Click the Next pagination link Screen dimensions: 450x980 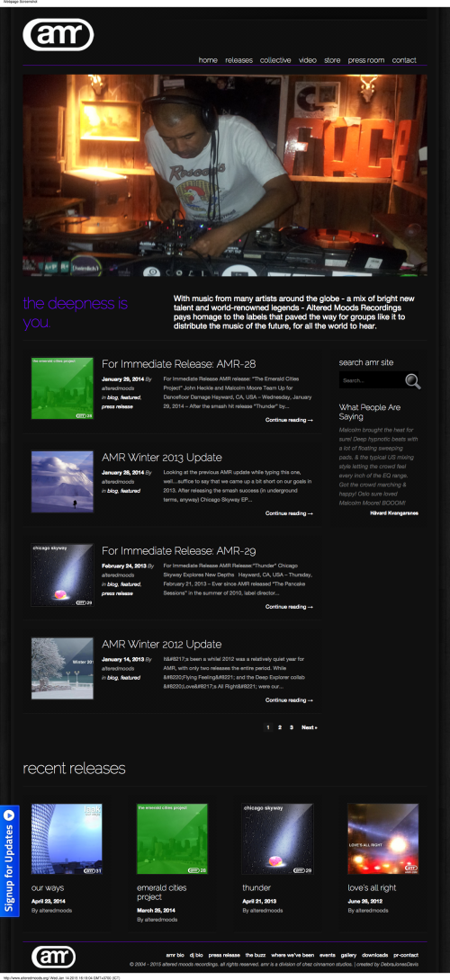point(310,727)
